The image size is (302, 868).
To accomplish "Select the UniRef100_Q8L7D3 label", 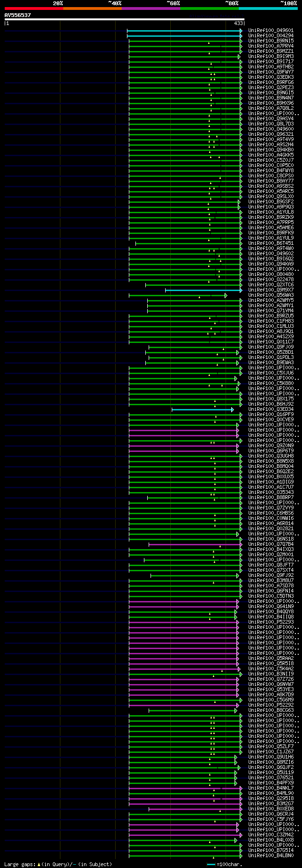I will coord(271,124).
